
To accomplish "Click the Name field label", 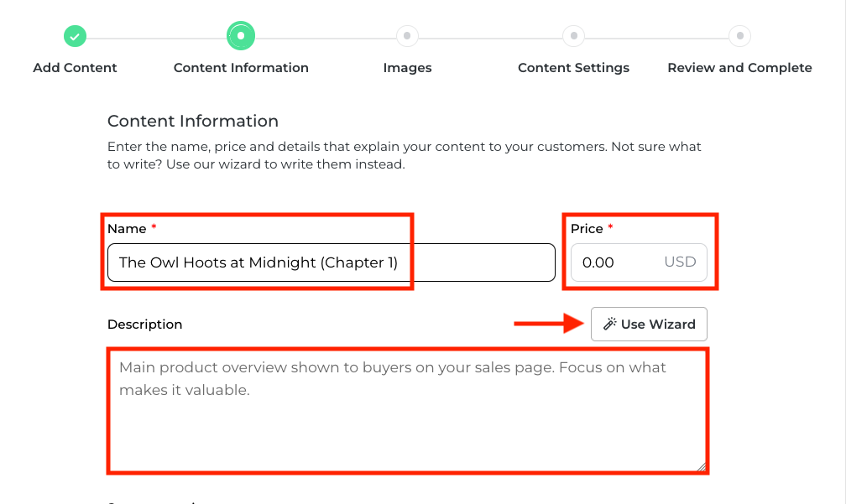I will tap(127, 229).
